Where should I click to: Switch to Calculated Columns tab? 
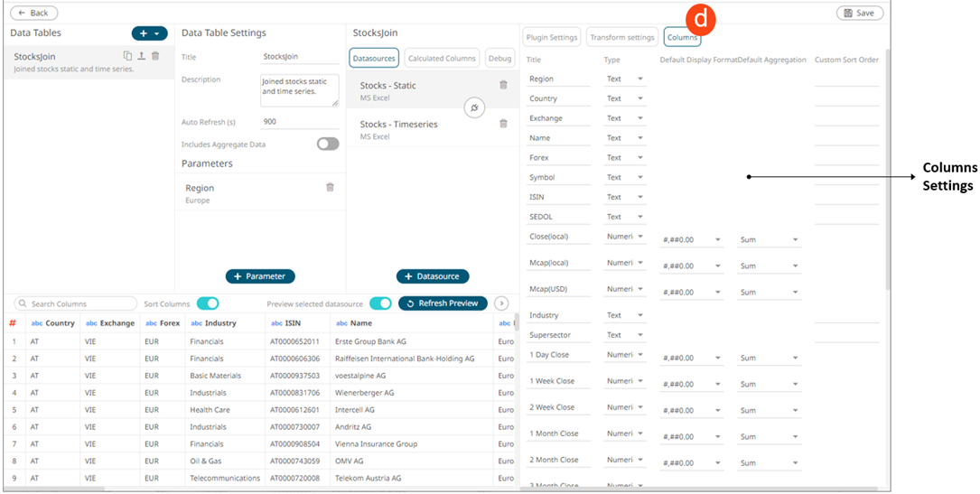point(442,58)
